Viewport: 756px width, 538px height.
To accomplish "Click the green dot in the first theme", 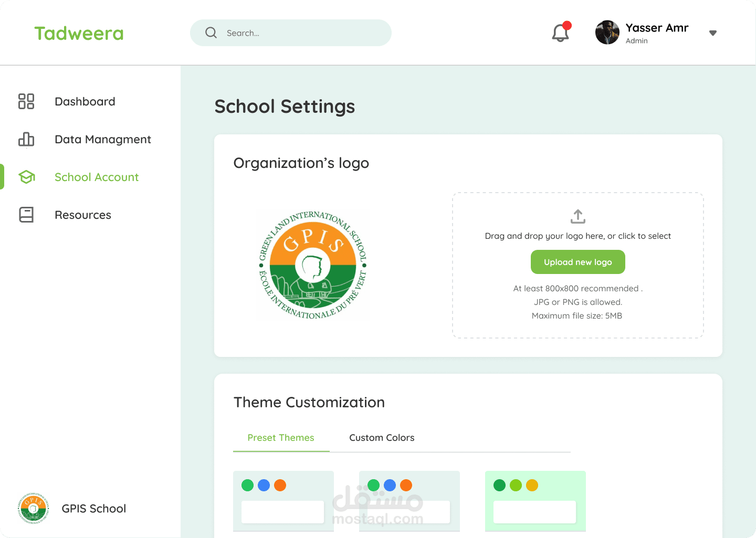I will (248, 486).
